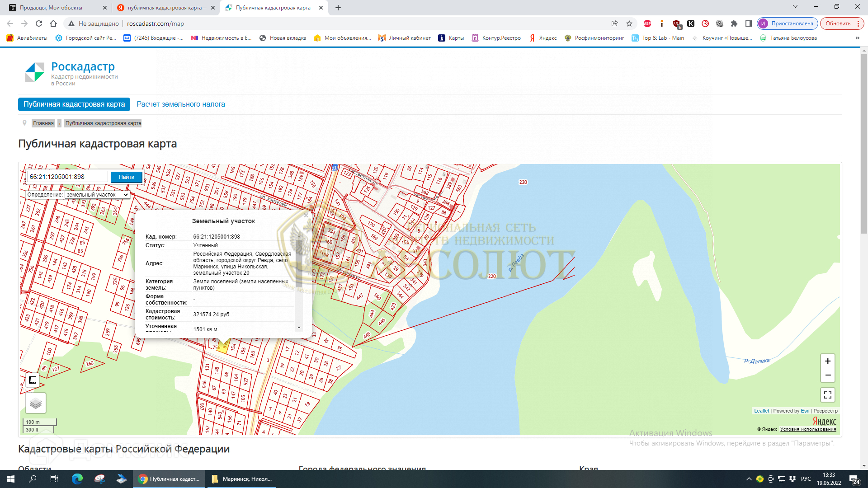Bookmark this page with star icon
Screen dimensions: 868x488
pyautogui.click(x=629, y=23)
